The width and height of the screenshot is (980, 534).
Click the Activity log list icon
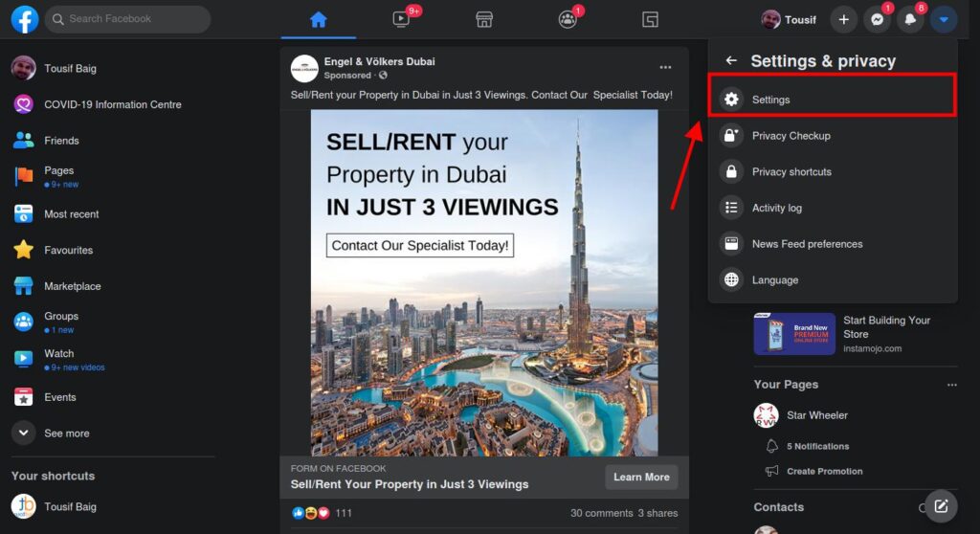tap(731, 208)
